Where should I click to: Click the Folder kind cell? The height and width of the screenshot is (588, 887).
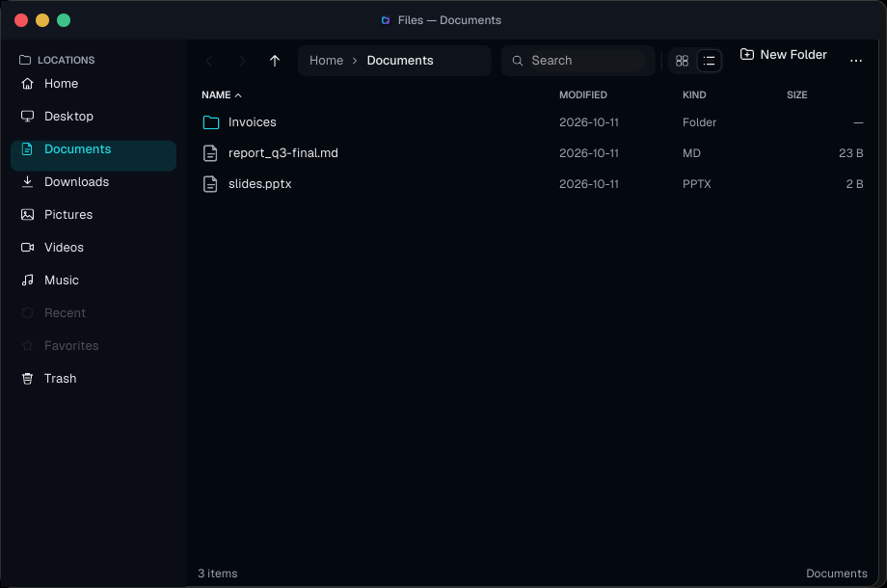coord(699,122)
